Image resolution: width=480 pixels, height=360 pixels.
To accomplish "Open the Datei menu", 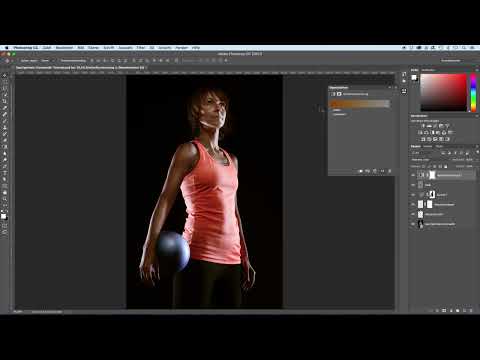I will point(47,48).
